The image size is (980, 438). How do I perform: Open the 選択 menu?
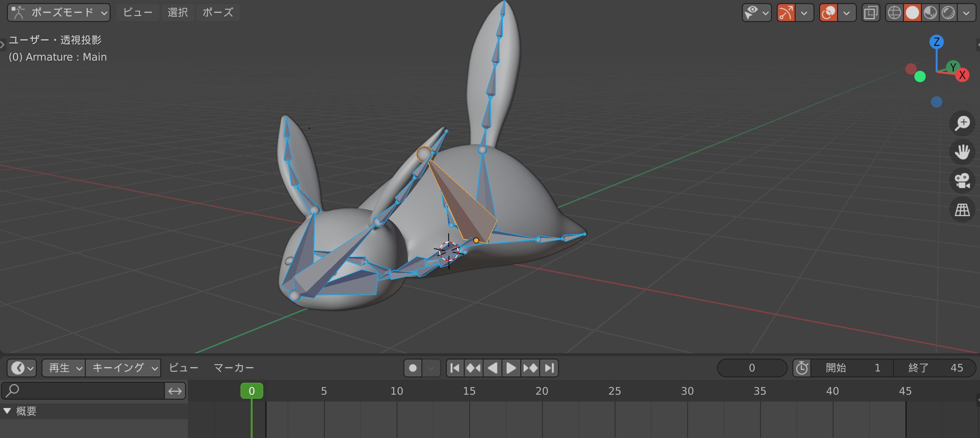(178, 13)
